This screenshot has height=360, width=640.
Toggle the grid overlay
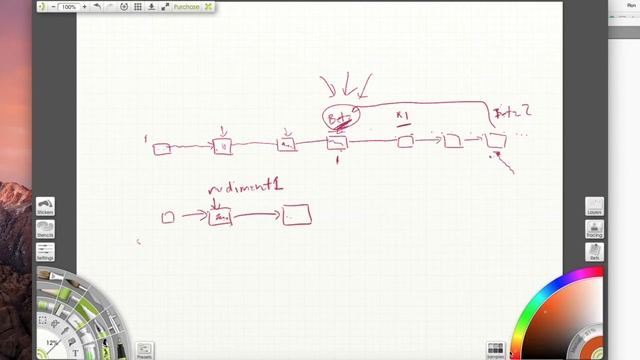click(x=138, y=7)
